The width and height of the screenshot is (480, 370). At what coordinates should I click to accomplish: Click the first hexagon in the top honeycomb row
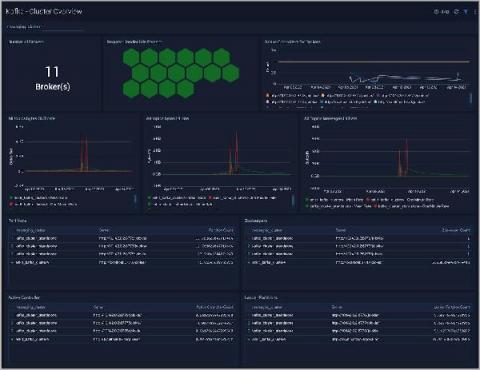point(131,57)
